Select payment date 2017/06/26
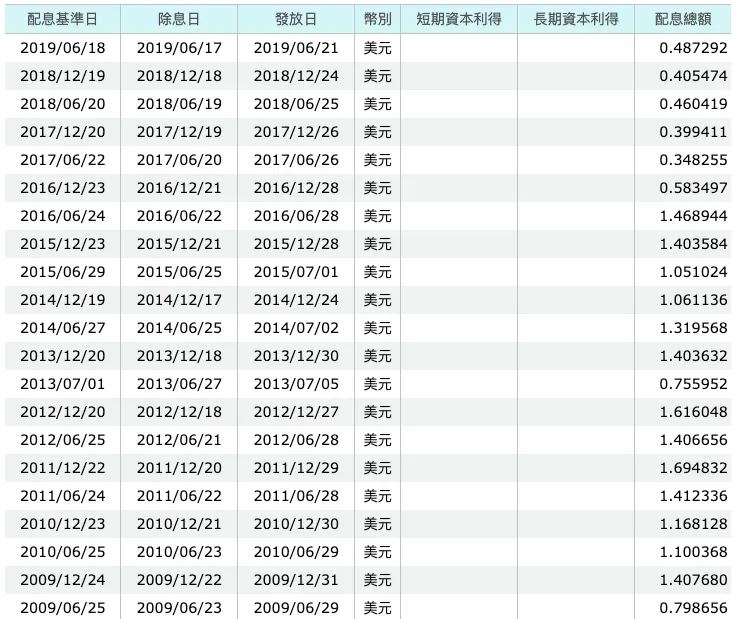This screenshot has width=732, height=619. (x=296, y=160)
